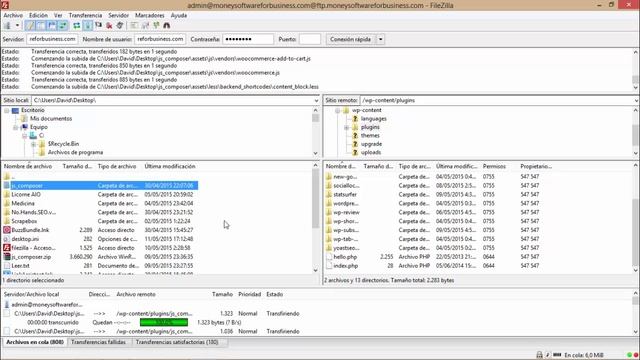The image size is (640, 360).
Task: Collapse the Escritorio tree node
Action: tap(7, 110)
